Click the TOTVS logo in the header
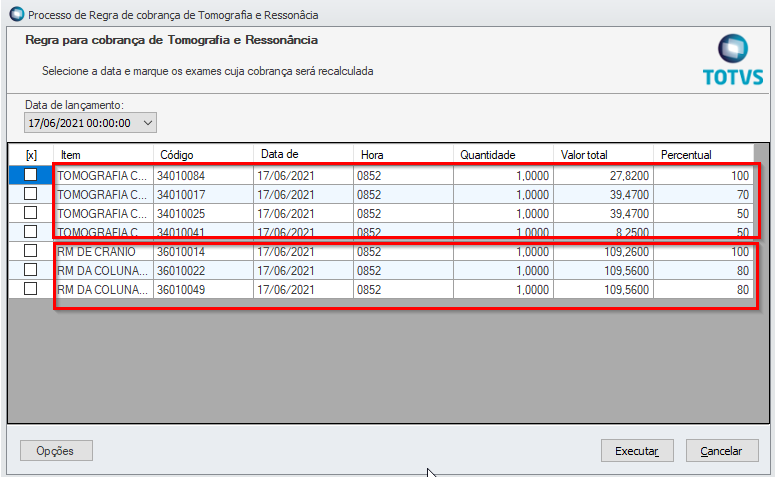 point(732,60)
